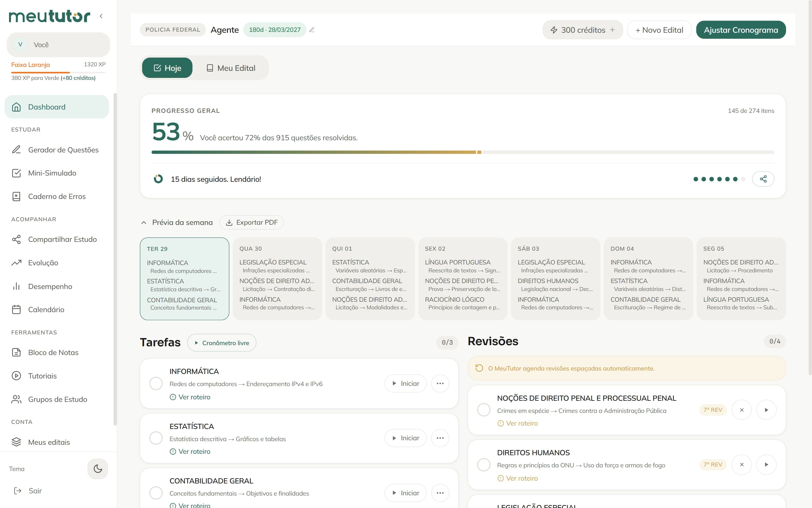812x508 pixels.
Task: Mark INFORMÁTICA task as done
Action: pyautogui.click(x=156, y=383)
